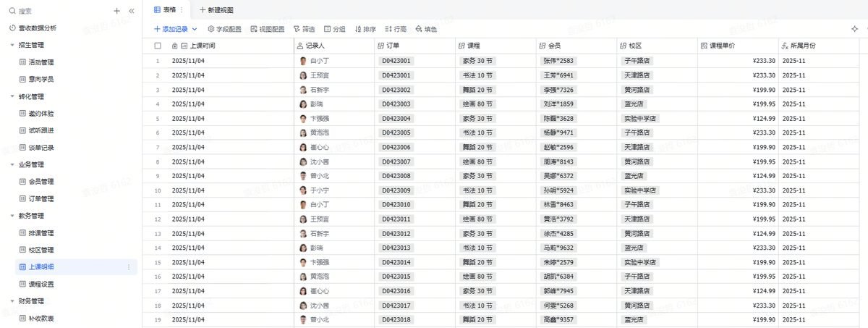Click the search field in sidebar
Screen dimensions: 868x328
pyautogui.click(x=58, y=11)
